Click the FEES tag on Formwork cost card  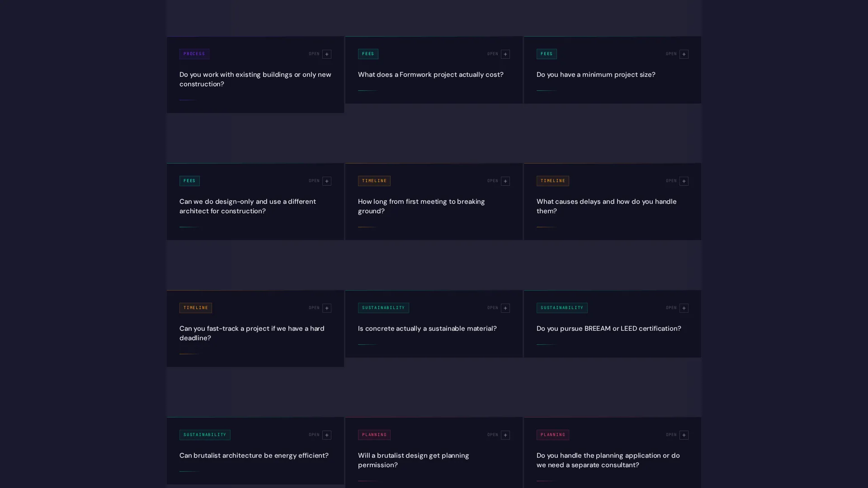[368, 54]
